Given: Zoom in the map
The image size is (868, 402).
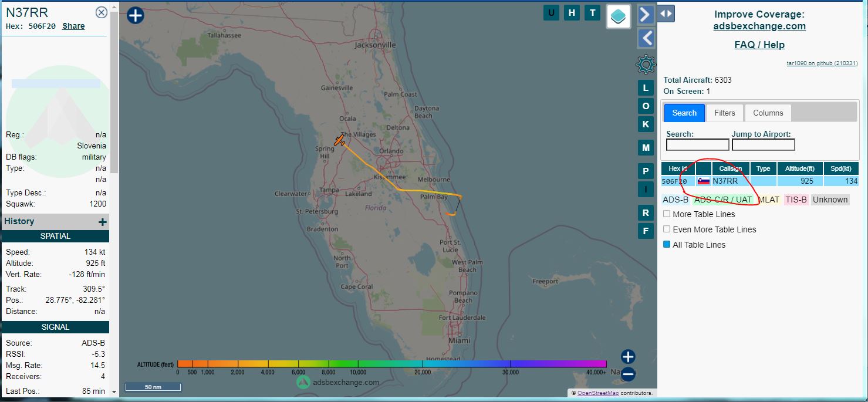Looking at the screenshot, I should [x=628, y=357].
